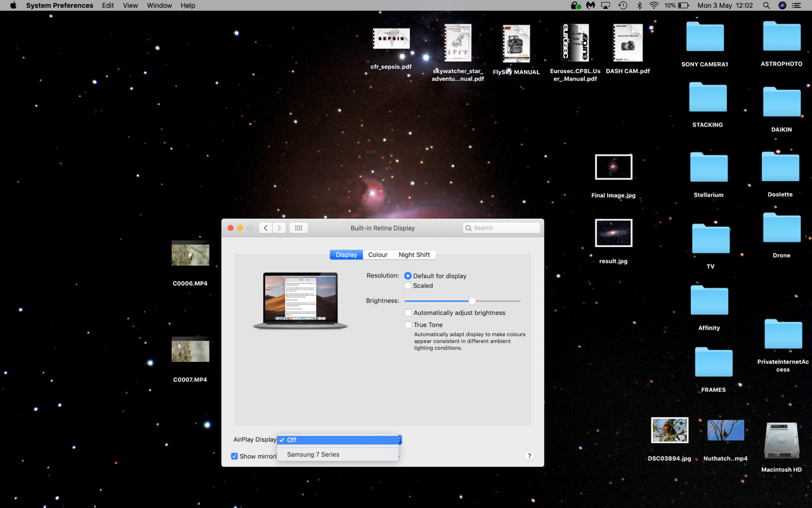This screenshot has width=812, height=508.
Task: Click the battery status icon
Action: (683, 5)
